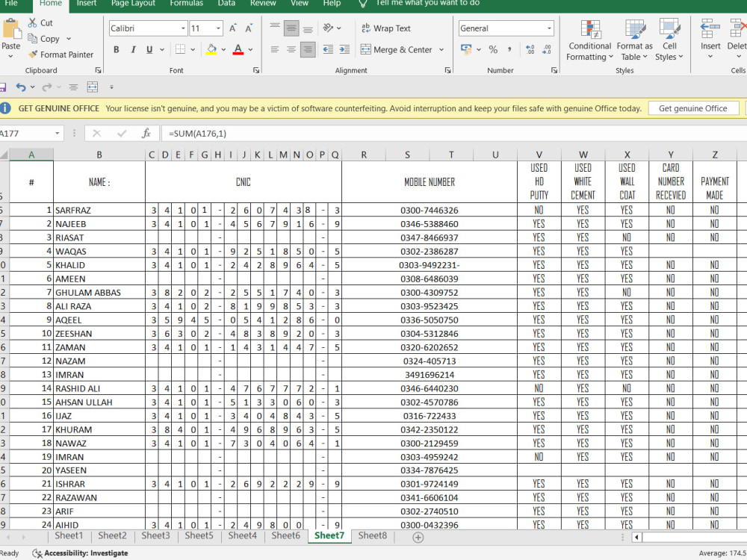Viewport: 747px width, 560px height.
Task: Open the Insert ribbon tab
Action: [x=87, y=3]
